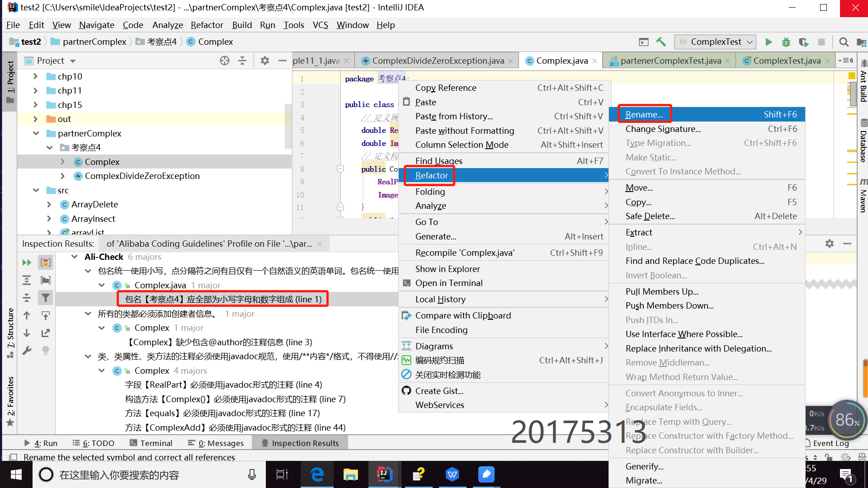Open File Explorer from taskbar
868x488 pixels.
tap(350, 474)
